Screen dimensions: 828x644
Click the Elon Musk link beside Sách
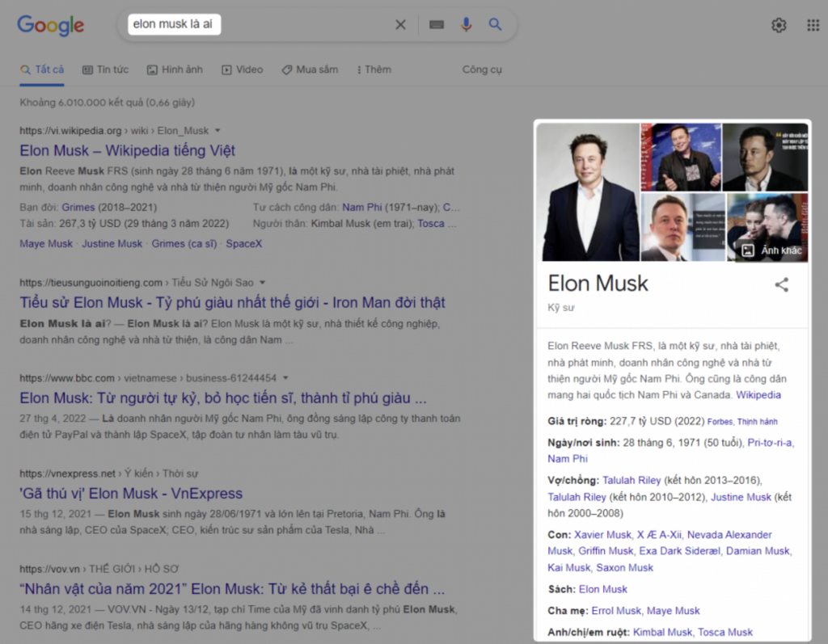pos(603,589)
